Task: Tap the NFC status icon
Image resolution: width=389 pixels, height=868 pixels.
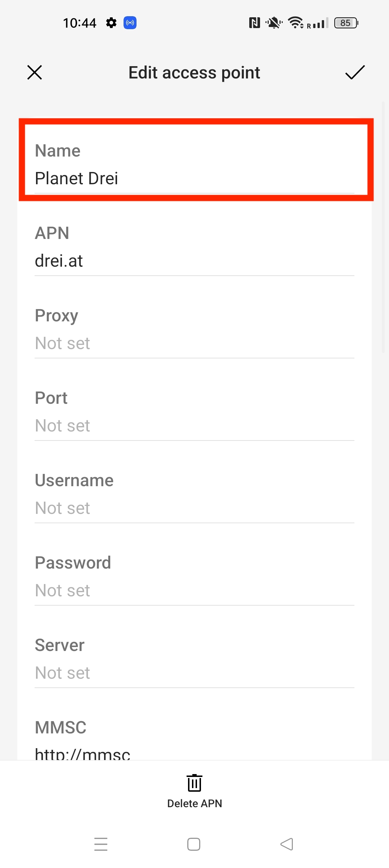Action: tap(254, 23)
